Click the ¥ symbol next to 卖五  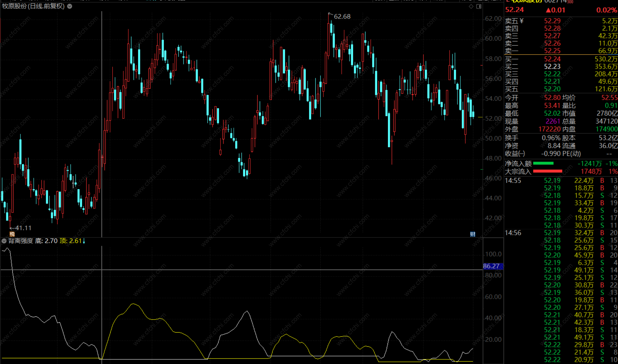click(x=521, y=21)
